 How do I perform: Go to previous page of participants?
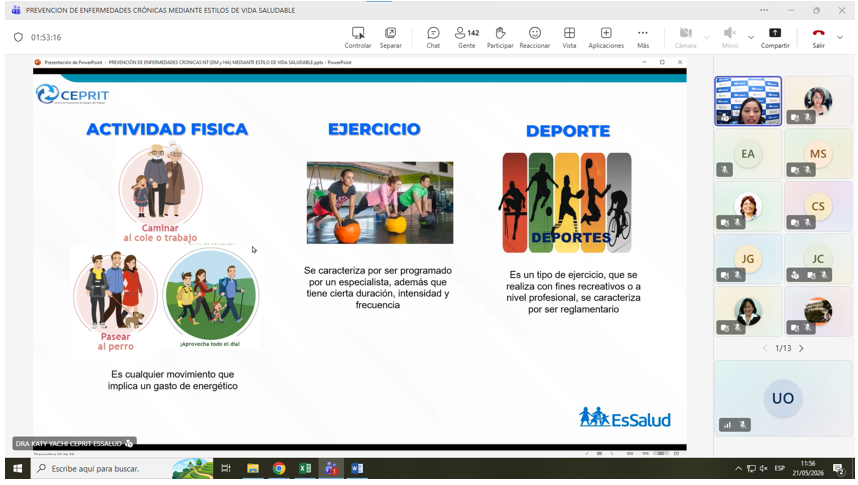pyautogui.click(x=765, y=348)
